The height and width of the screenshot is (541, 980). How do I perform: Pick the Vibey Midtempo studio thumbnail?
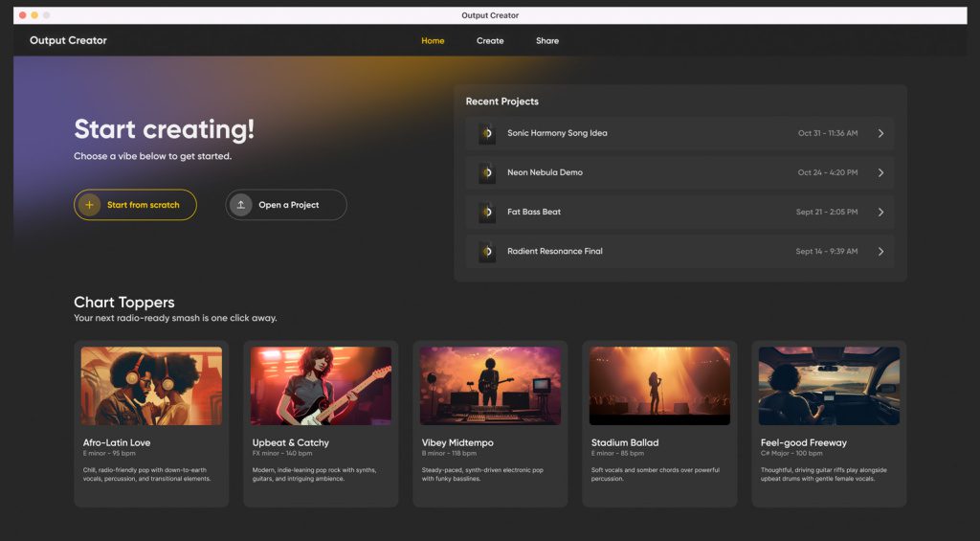point(490,385)
